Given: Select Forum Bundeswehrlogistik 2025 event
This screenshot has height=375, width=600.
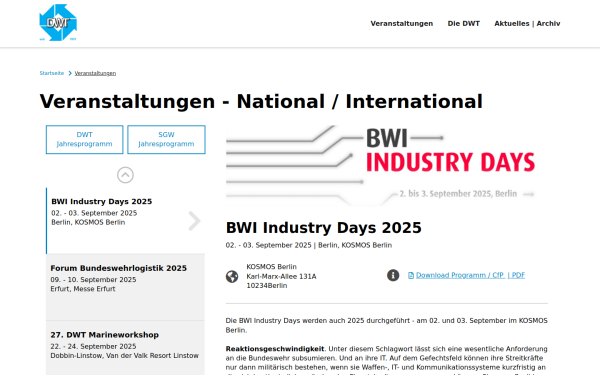Looking at the screenshot, I should pos(126,287).
